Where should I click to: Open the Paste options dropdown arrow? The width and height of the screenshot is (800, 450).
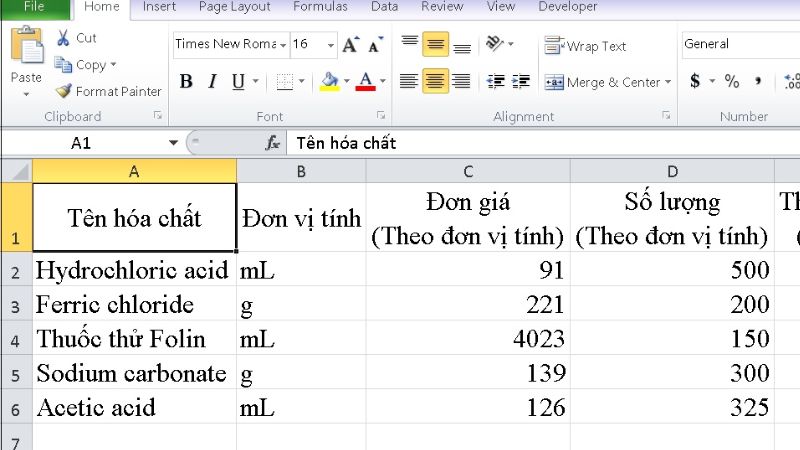26,94
